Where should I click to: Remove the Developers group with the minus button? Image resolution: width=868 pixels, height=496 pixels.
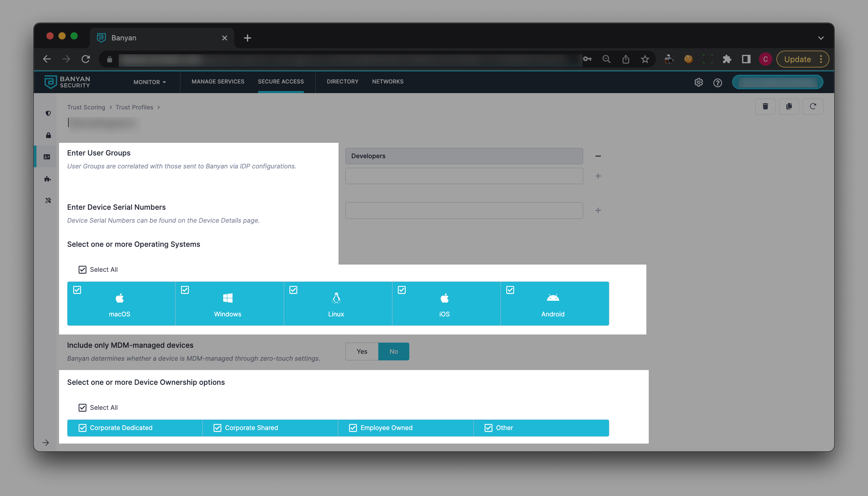598,156
